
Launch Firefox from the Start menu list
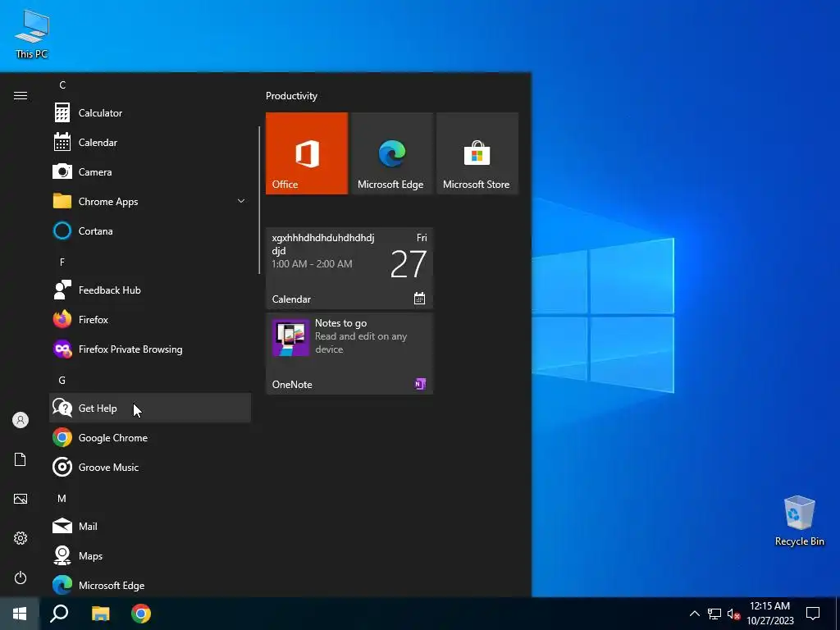(150, 320)
